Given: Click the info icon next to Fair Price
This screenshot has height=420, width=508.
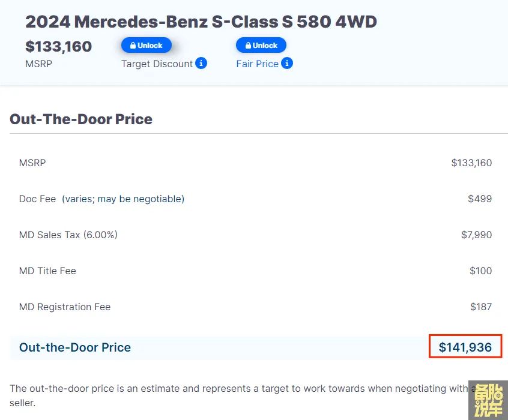Looking at the screenshot, I should [287, 63].
